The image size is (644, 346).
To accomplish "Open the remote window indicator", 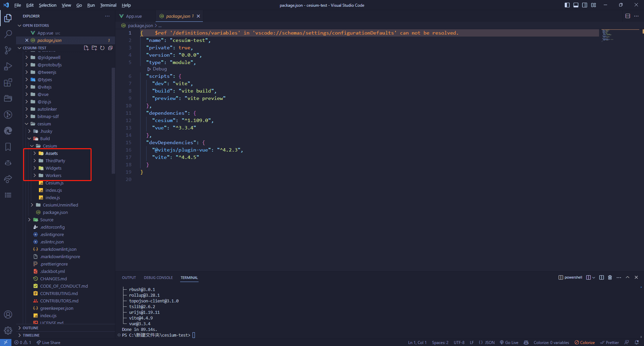I will pyautogui.click(x=6, y=342).
